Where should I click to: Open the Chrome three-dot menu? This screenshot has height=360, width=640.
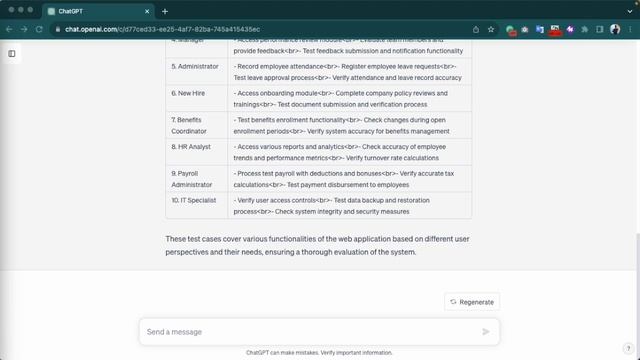coord(630,29)
